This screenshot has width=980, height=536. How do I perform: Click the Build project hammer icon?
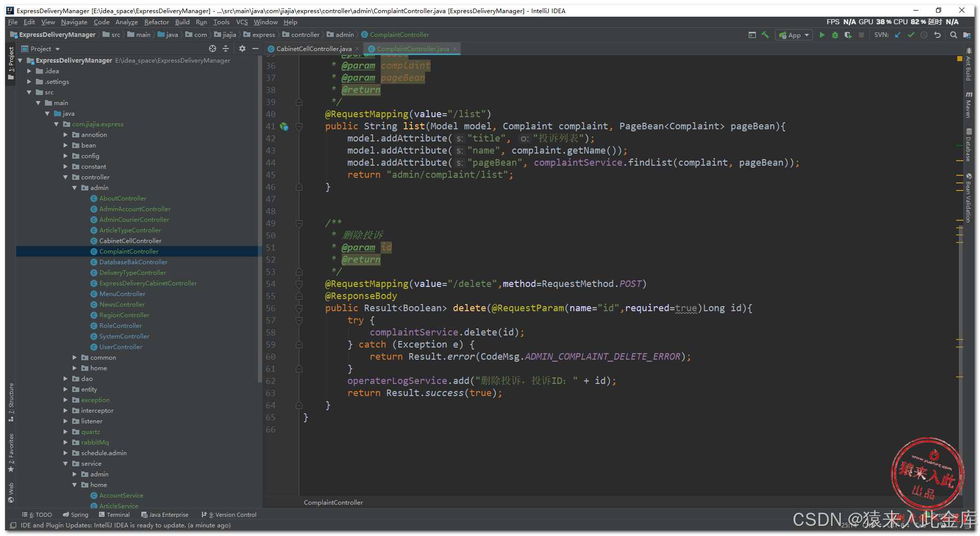765,35
